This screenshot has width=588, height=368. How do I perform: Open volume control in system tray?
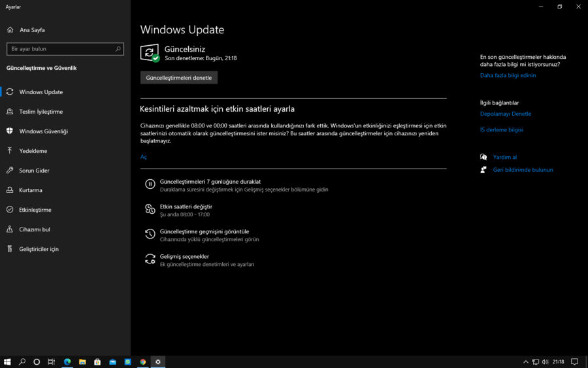[546, 362]
